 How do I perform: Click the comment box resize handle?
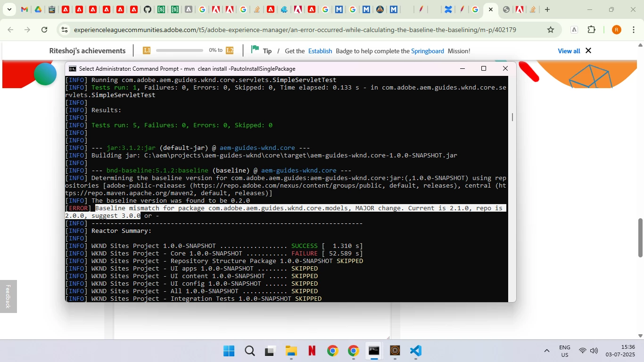click(388, 337)
